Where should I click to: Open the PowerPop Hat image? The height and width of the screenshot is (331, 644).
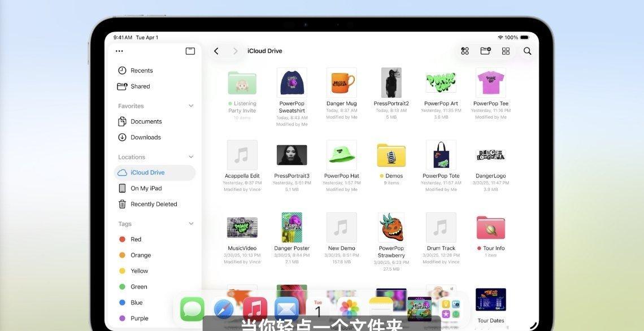click(x=342, y=155)
